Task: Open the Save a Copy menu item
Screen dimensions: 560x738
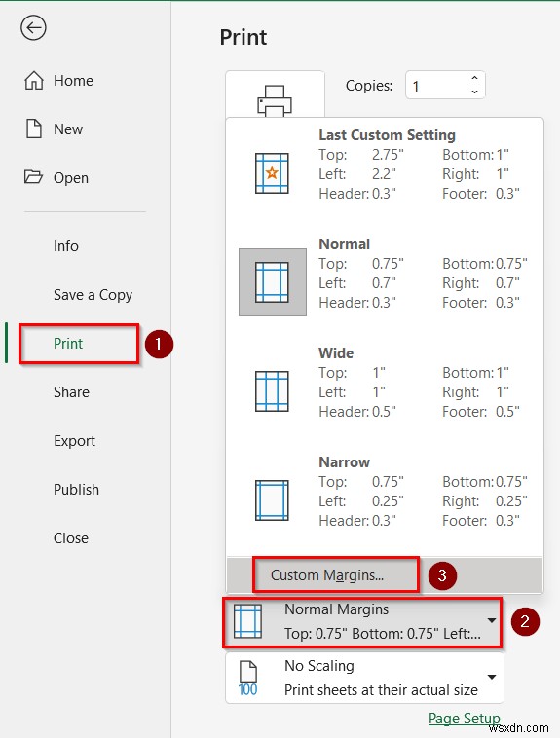Action: click(93, 295)
